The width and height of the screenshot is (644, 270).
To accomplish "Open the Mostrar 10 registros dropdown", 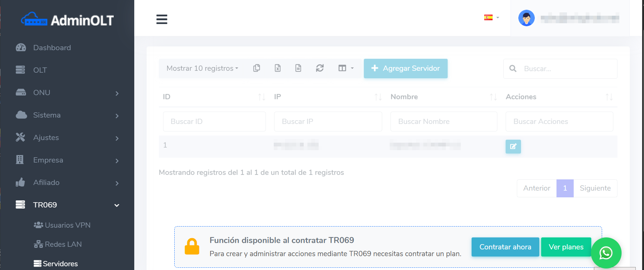I will pyautogui.click(x=202, y=69).
